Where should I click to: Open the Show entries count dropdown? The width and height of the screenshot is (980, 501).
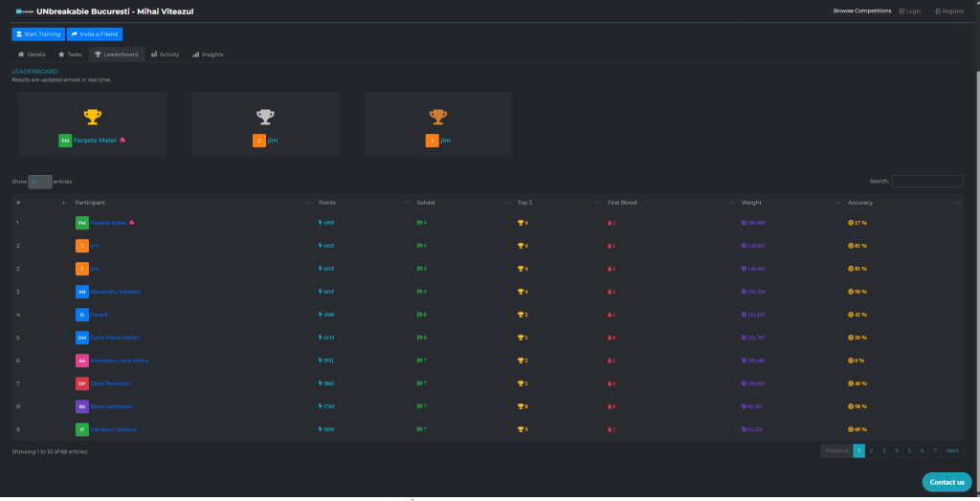40,181
